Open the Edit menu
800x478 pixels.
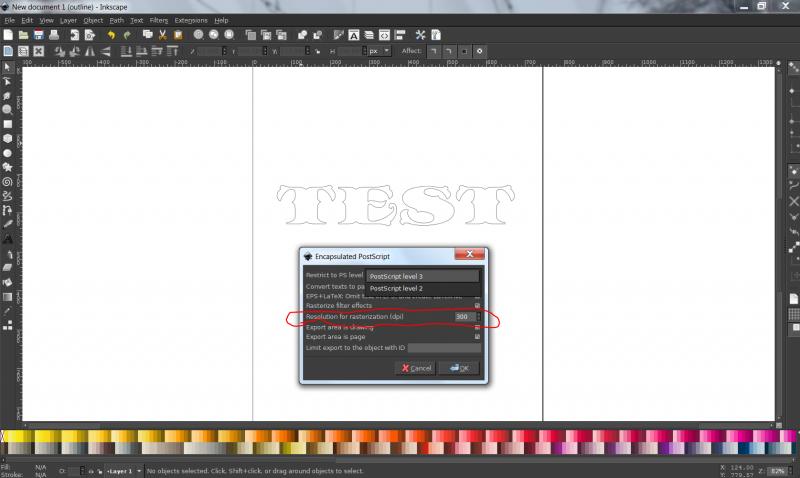click(x=27, y=20)
